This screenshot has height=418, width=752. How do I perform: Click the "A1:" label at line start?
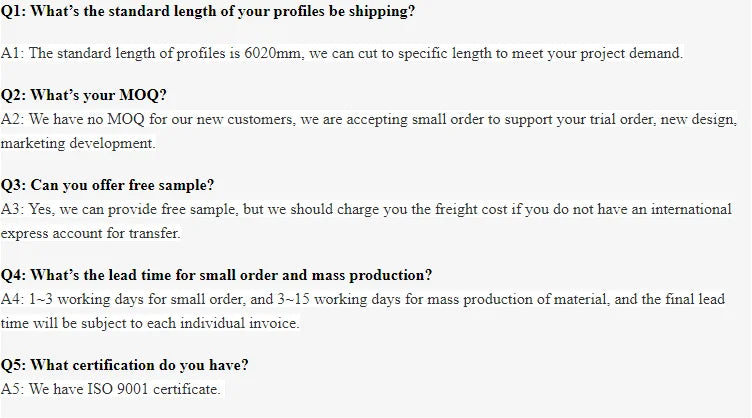pyautogui.click(x=12, y=53)
